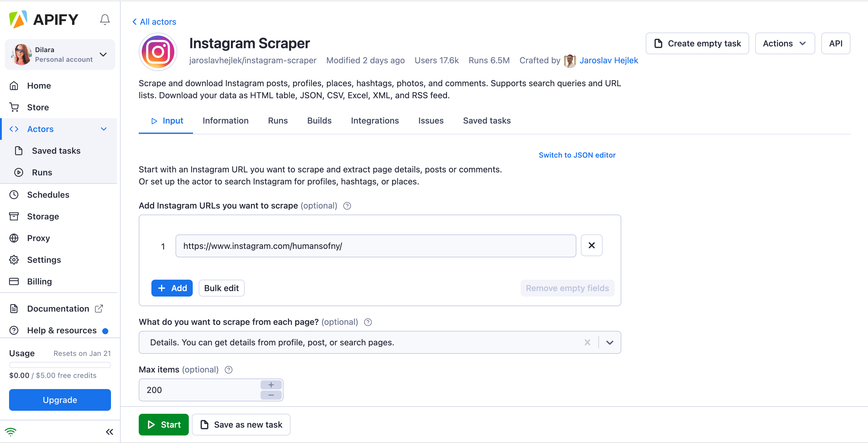Open the Actions dropdown
This screenshot has width=868, height=443.
tap(785, 43)
